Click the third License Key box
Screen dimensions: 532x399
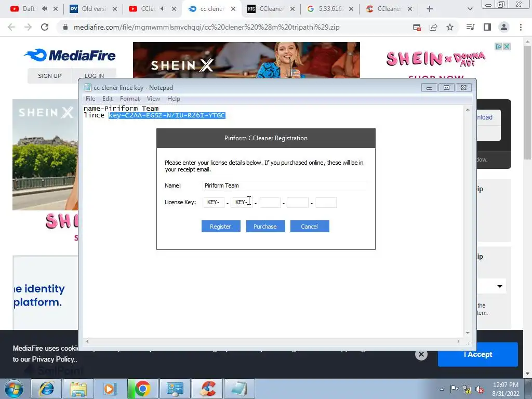(270, 202)
